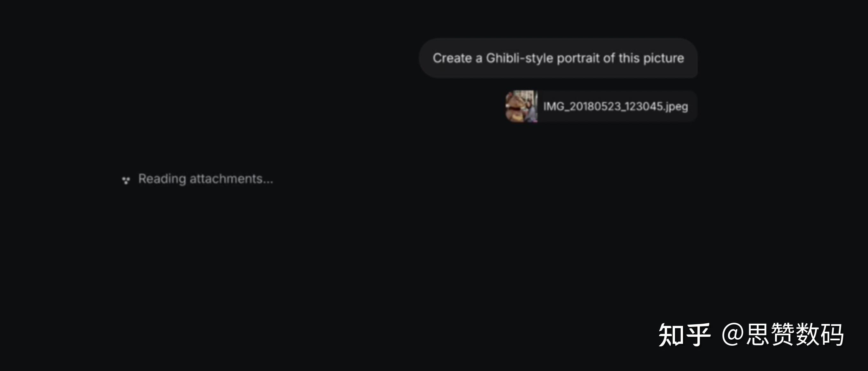Click the loading dots icon beside Reading attachments
This screenshot has width=868, height=371.
coord(126,180)
